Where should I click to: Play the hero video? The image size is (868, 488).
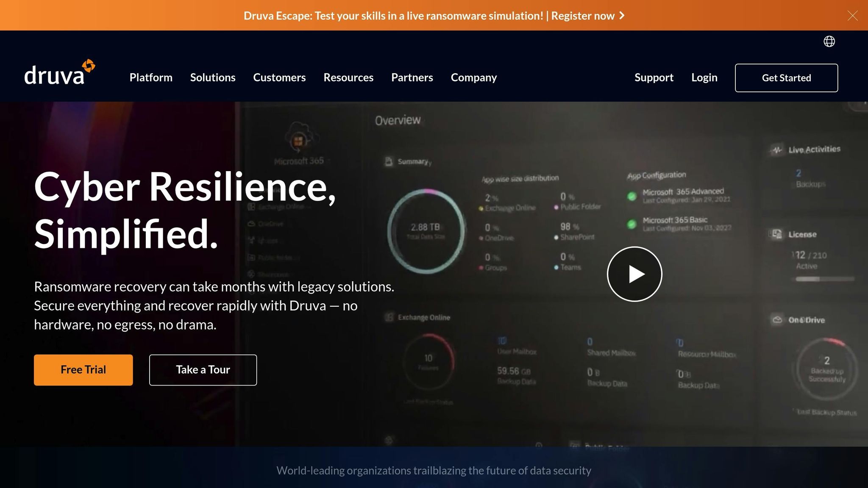pos(634,274)
